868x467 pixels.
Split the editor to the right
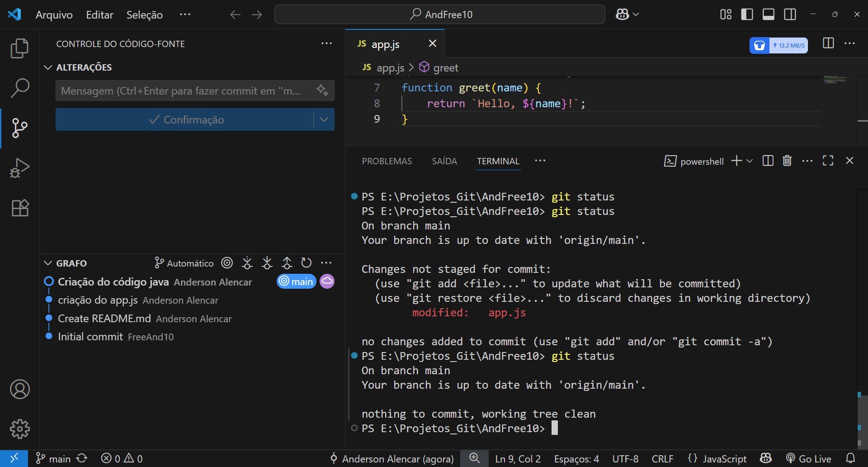click(x=828, y=43)
